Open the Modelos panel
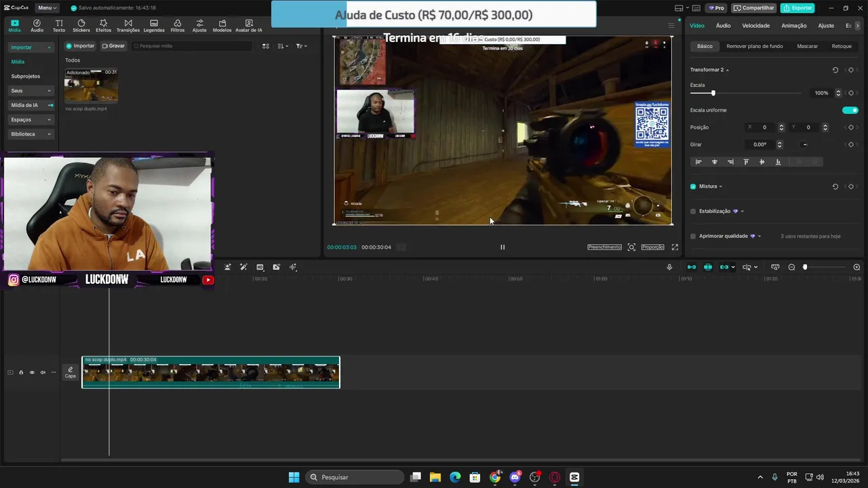Viewport: 868px width, 488px height. click(222, 26)
